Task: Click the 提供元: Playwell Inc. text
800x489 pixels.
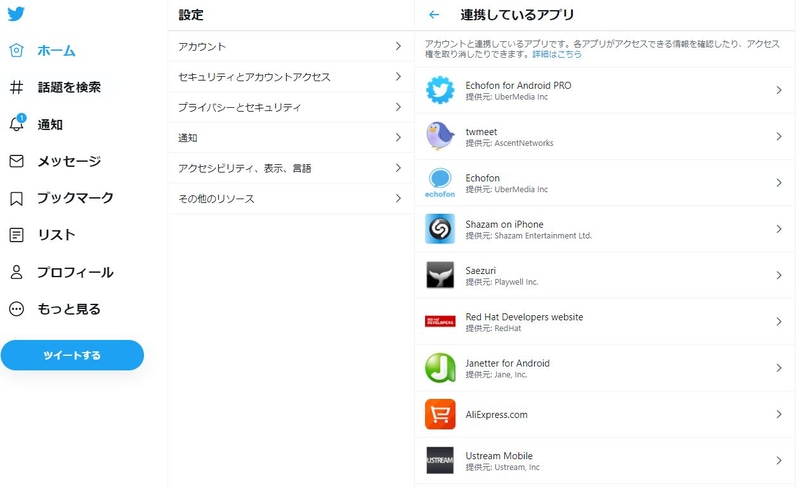Action: (502, 282)
